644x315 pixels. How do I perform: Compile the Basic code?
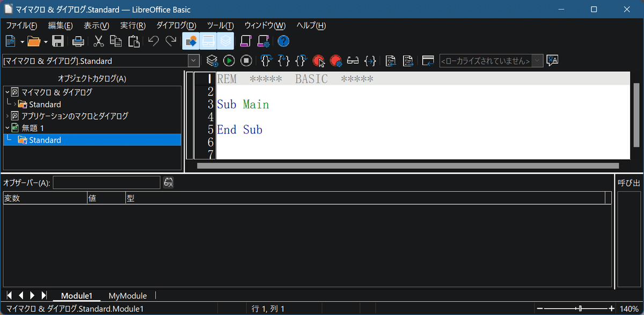tap(213, 61)
